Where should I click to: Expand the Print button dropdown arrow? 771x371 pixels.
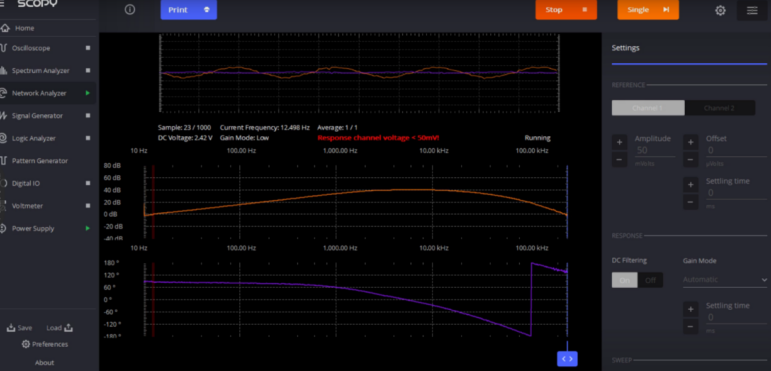207,10
